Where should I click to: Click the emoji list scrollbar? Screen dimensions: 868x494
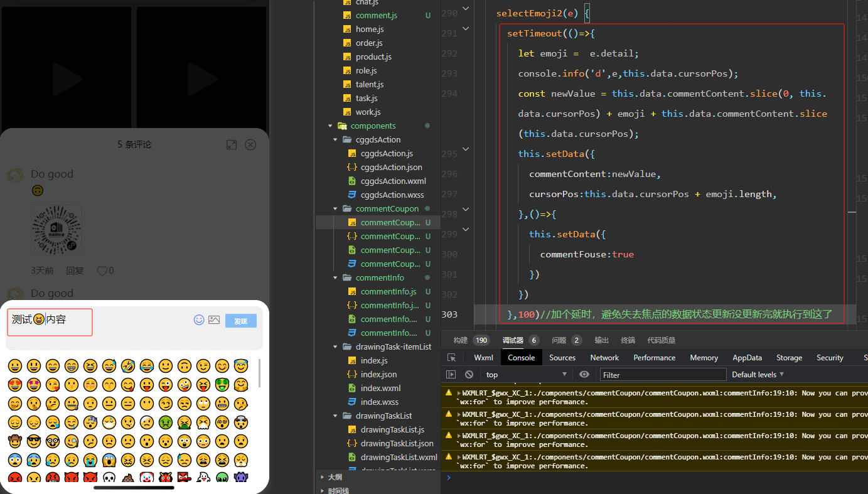point(259,373)
